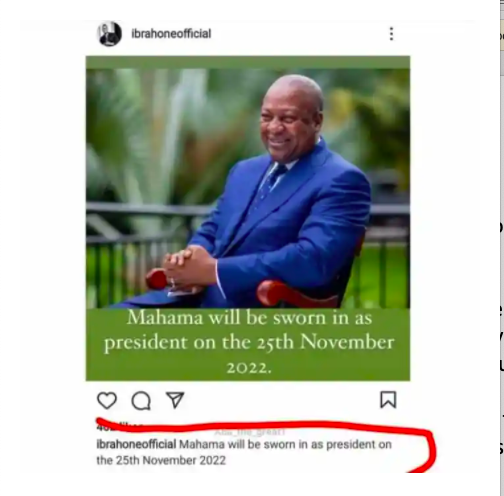Share the post using the paper plane icon
The height and width of the screenshot is (496, 504).
point(175,399)
